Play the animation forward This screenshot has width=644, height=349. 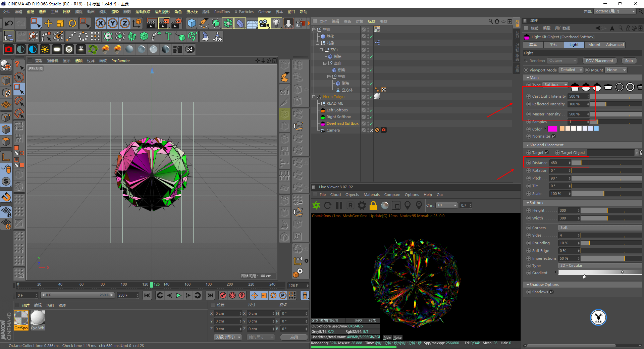click(x=178, y=295)
